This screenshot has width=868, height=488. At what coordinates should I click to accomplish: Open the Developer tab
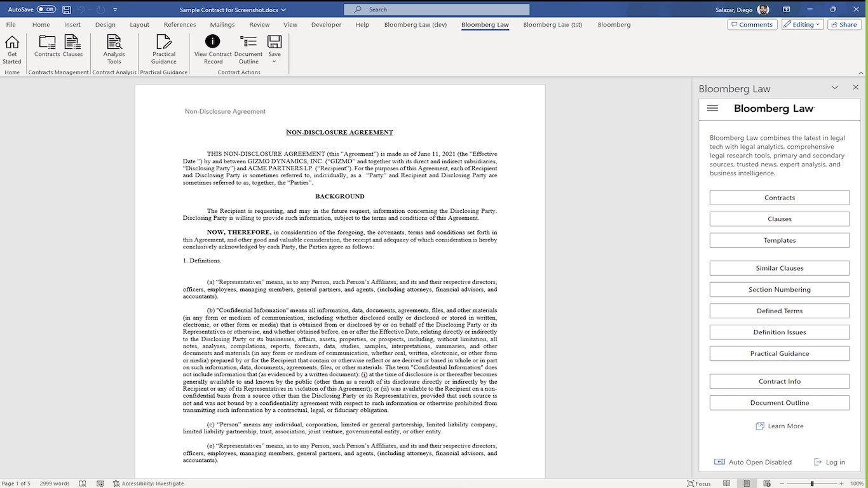pos(326,25)
